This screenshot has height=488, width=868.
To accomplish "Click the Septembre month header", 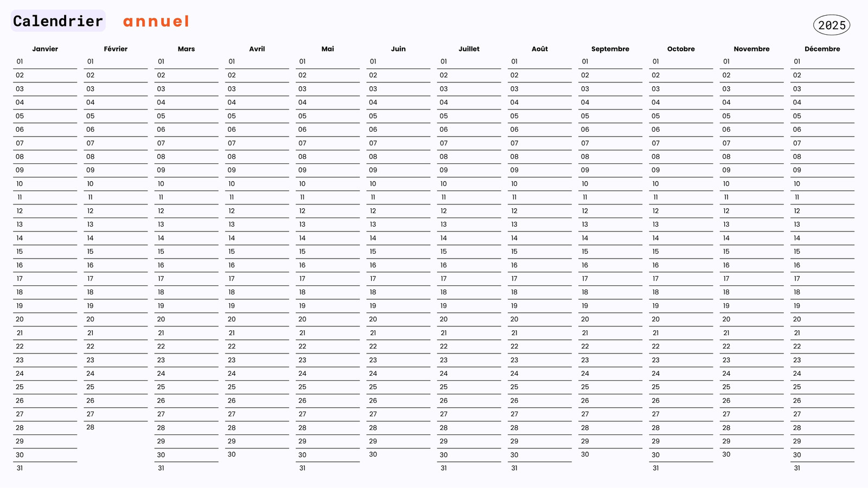I will pyautogui.click(x=610, y=49).
